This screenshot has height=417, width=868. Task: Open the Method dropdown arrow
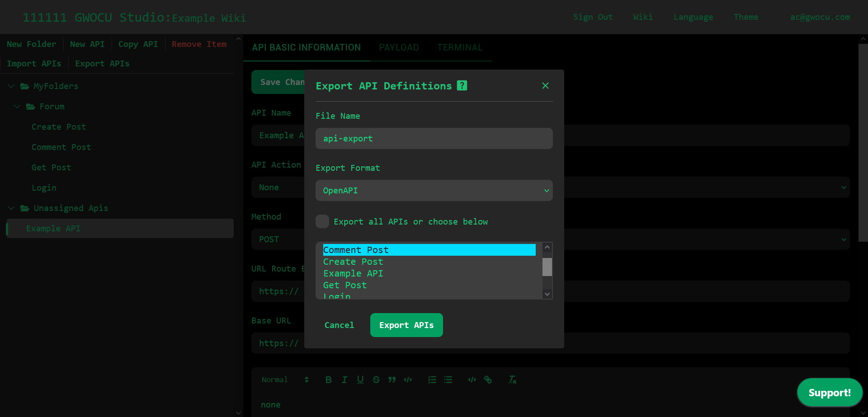pyautogui.click(x=844, y=239)
